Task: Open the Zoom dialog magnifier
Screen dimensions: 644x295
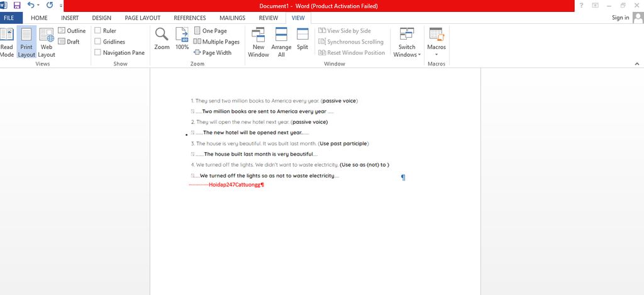Action: click(162, 39)
